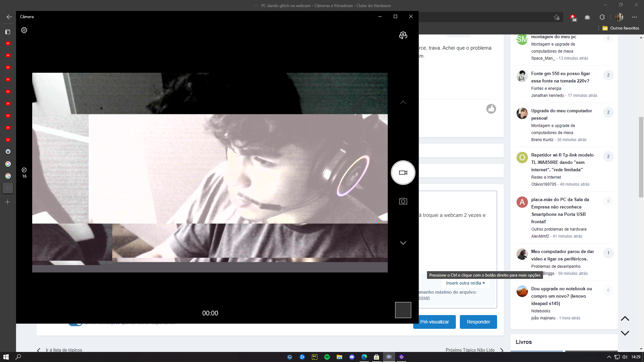Click the Pré-visualizar button

434,322
